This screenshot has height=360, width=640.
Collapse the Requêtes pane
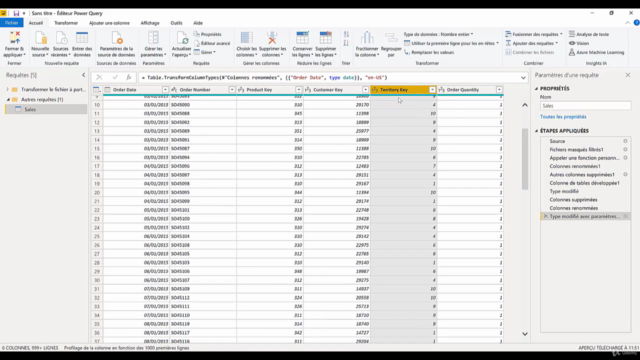pyautogui.click(x=84, y=75)
